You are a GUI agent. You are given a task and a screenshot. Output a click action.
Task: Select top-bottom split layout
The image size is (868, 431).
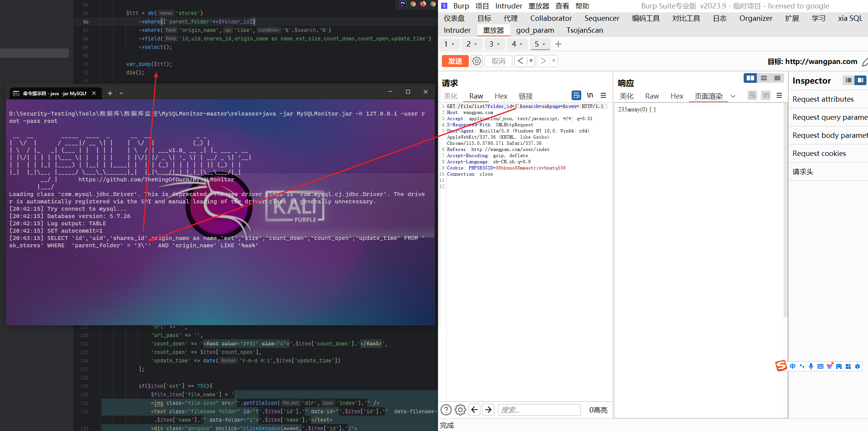point(764,78)
